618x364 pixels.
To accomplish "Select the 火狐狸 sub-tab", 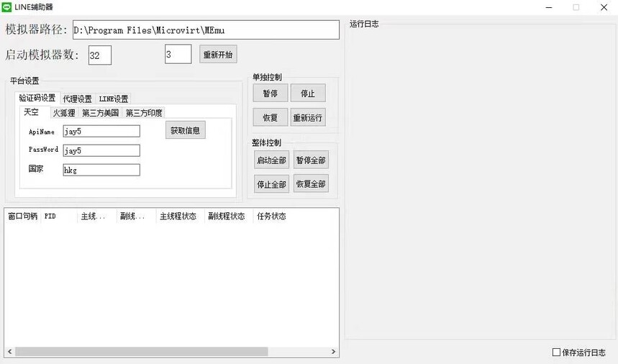I will (x=64, y=113).
